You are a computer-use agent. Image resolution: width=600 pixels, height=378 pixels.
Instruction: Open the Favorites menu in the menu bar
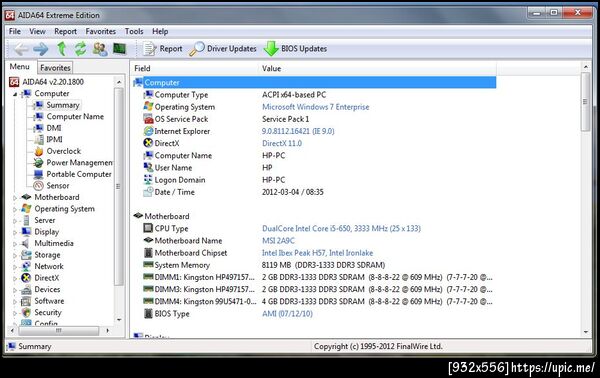(101, 31)
